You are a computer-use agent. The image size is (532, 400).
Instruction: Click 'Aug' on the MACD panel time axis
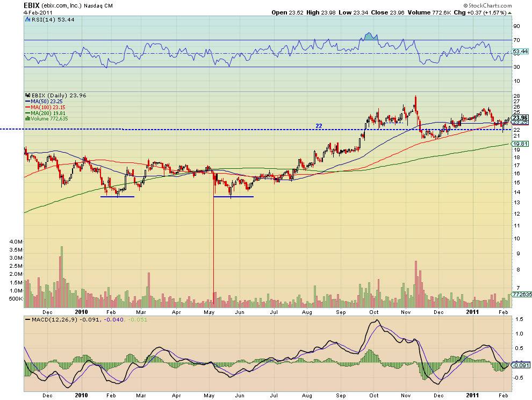point(307,395)
